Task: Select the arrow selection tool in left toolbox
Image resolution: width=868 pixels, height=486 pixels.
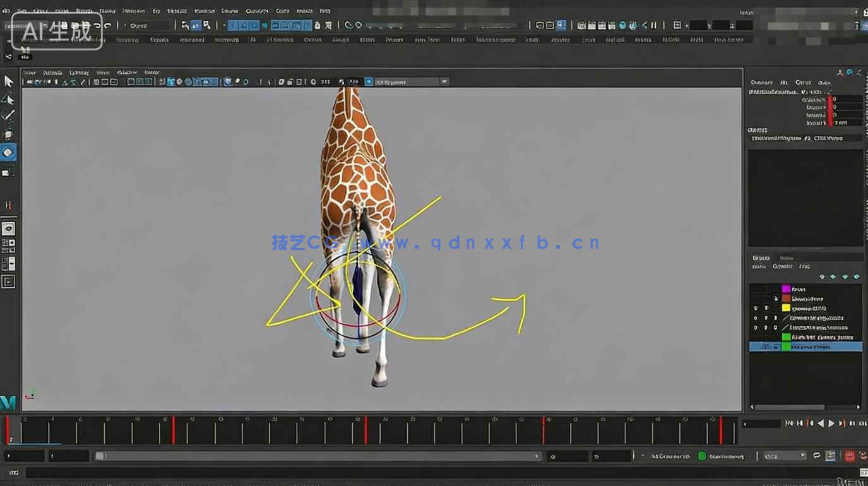Action: click(x=9, y=81)
